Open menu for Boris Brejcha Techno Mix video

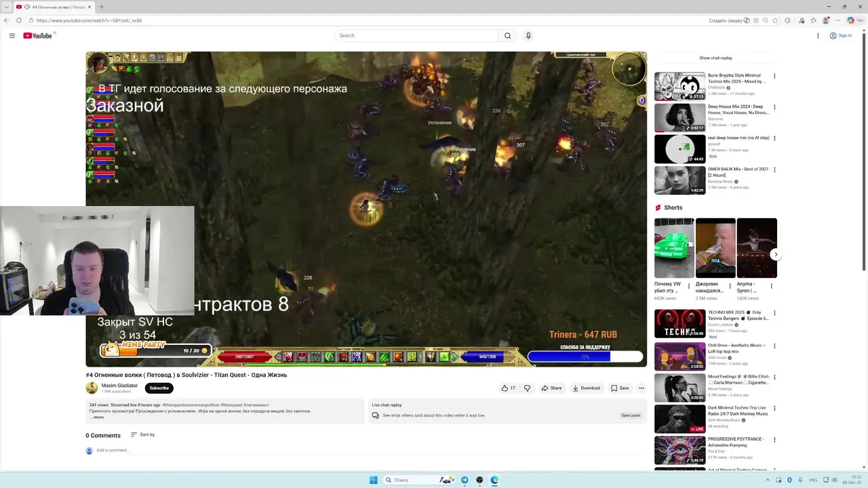point(774,76)
